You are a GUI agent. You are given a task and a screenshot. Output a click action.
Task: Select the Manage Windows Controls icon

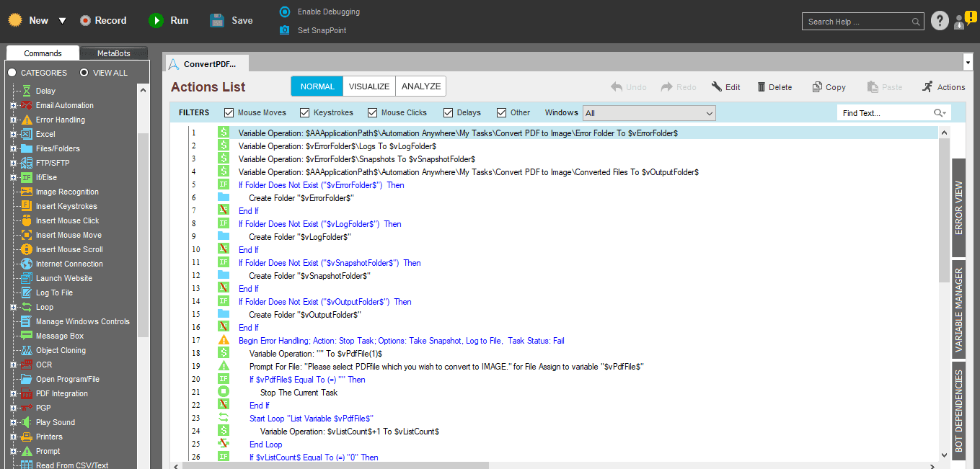[x=27, y=321]
